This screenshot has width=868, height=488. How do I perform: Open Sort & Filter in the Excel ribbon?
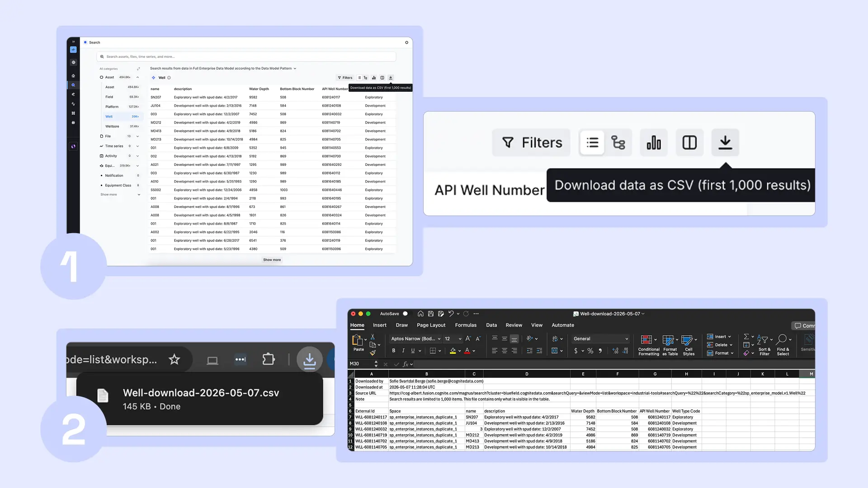point(764,346)
